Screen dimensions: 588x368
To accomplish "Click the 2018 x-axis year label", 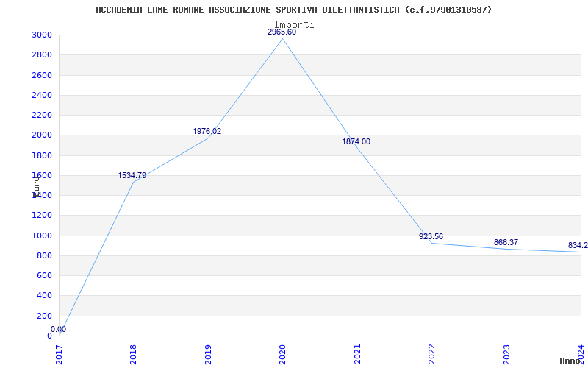I will tap(133, 354).
